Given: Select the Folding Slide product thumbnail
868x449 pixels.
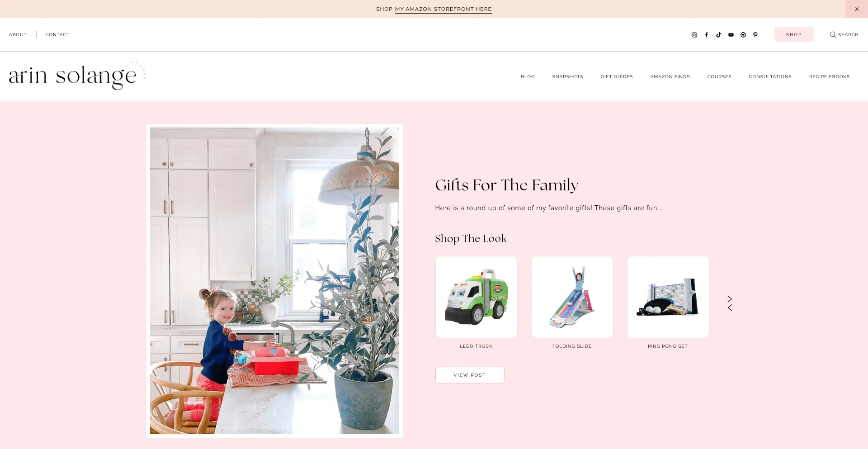Looking at the screenshot, I should (572, 297).
